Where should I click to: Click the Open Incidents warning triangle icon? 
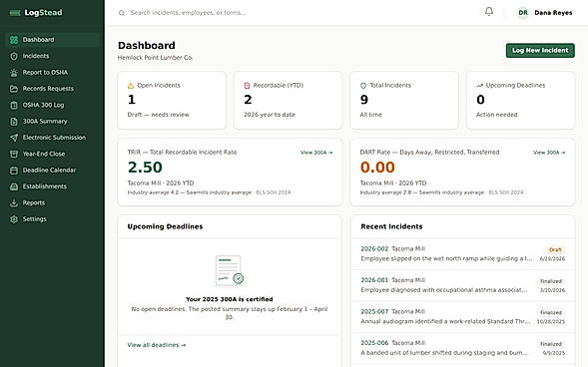pos(131,86)
